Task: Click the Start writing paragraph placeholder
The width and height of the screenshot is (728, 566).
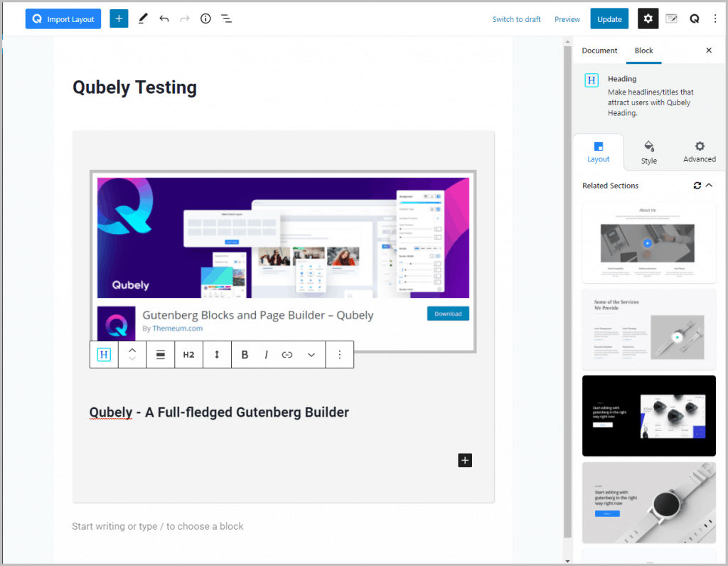Action: [x=157, y=526]
